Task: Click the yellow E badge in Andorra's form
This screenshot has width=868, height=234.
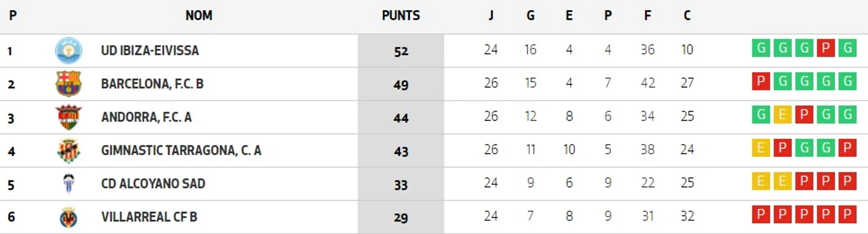Action: pos(782,115)
